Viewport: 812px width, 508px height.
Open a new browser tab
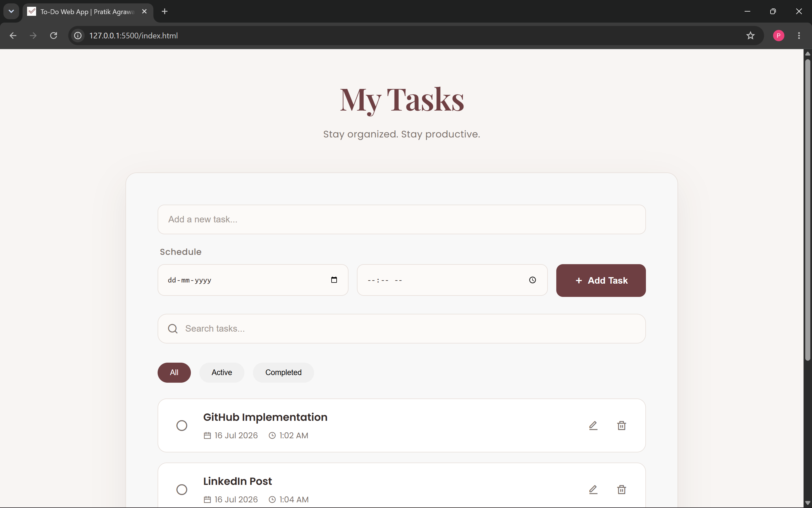[x=164, y=11]
